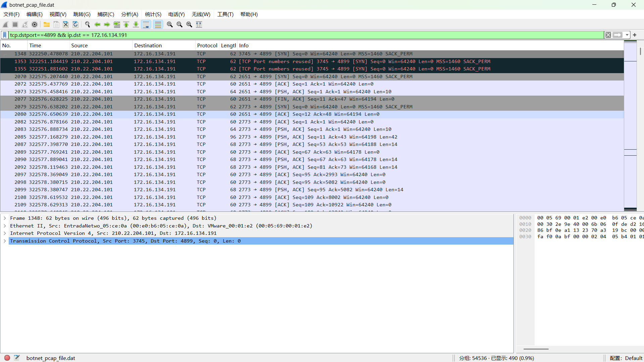The width and height of the screenshot is (644, 362).
Task: Expand the Frame 1348 details
Action: point(5,218)
